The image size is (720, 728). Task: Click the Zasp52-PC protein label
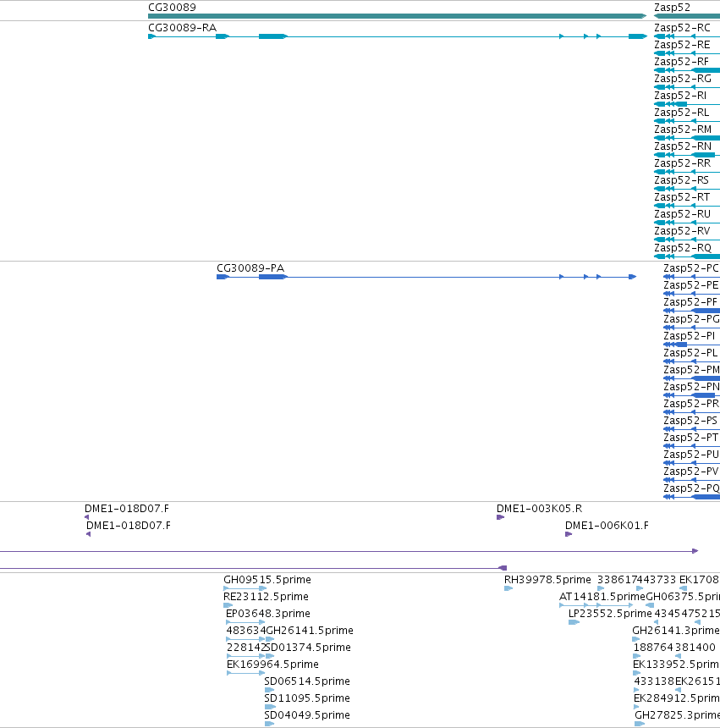click(x=691, y=268)
